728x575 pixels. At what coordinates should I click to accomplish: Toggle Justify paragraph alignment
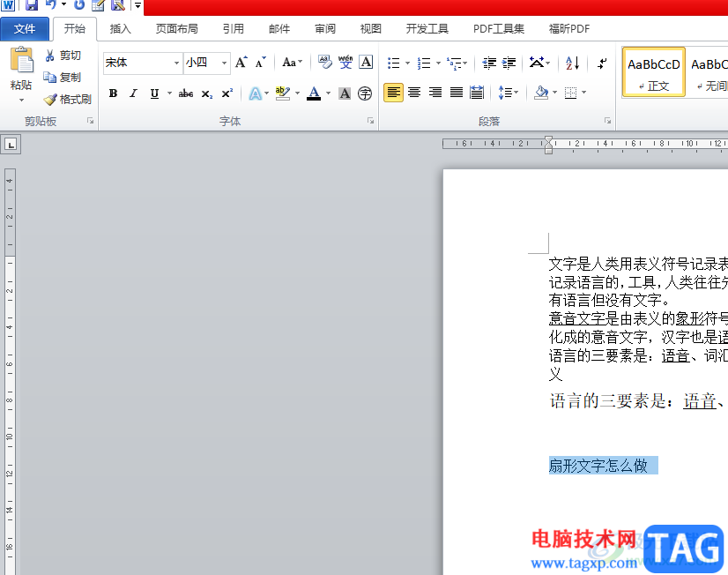457,93
